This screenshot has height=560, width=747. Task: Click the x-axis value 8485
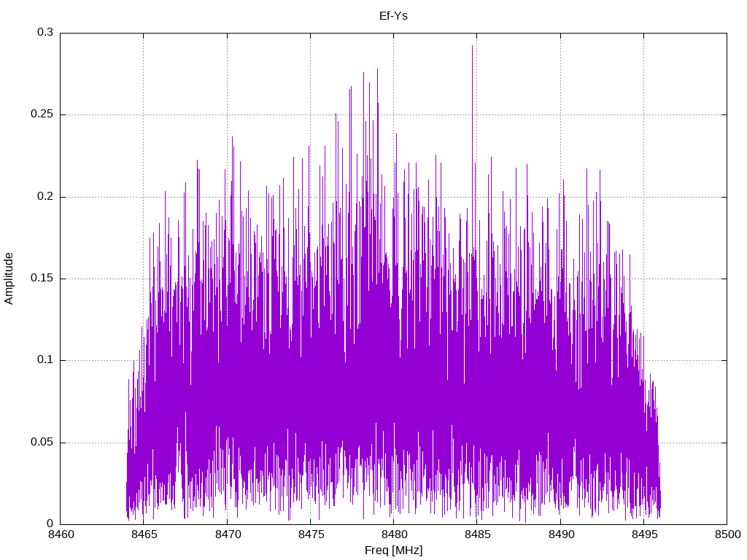477,534
